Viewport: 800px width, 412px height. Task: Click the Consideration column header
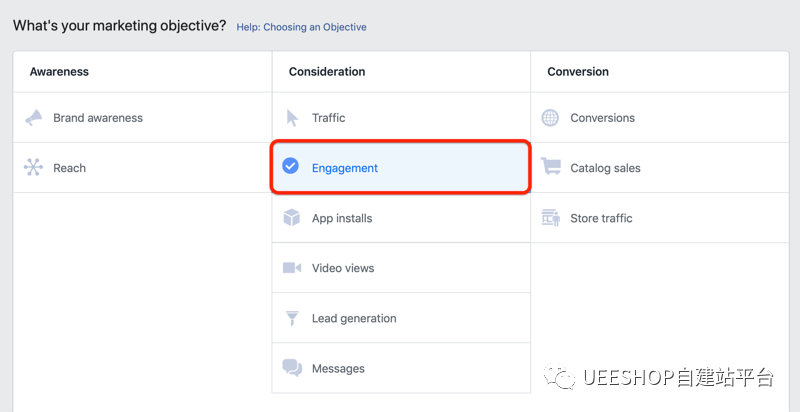click(327, 72)
